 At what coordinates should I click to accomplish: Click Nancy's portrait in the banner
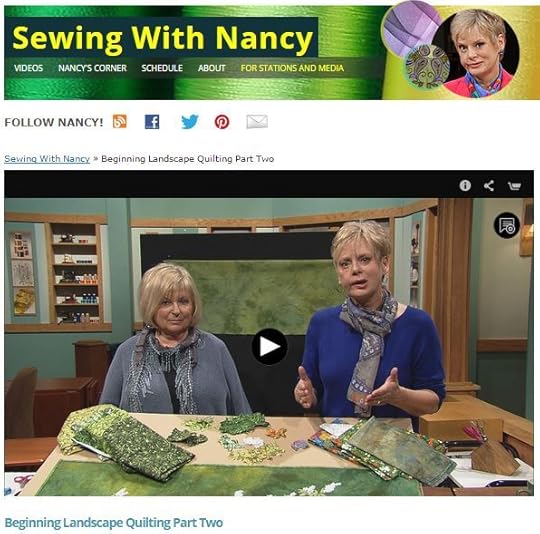(x=476, y=52)
